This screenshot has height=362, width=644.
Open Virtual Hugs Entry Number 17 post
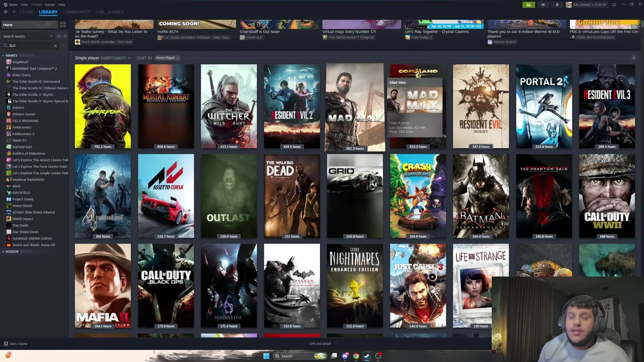click(349, 32)
